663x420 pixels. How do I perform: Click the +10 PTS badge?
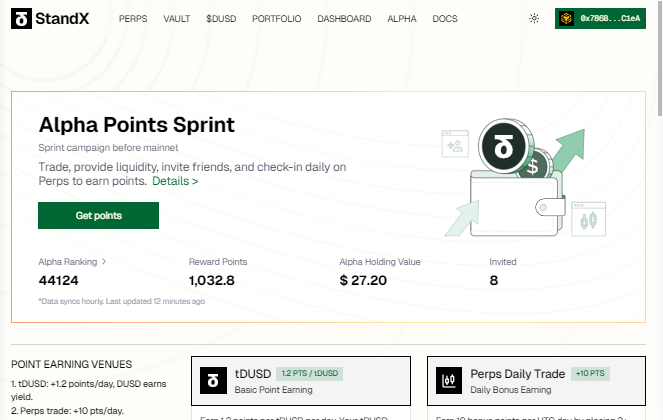click(x=590, y=373)
